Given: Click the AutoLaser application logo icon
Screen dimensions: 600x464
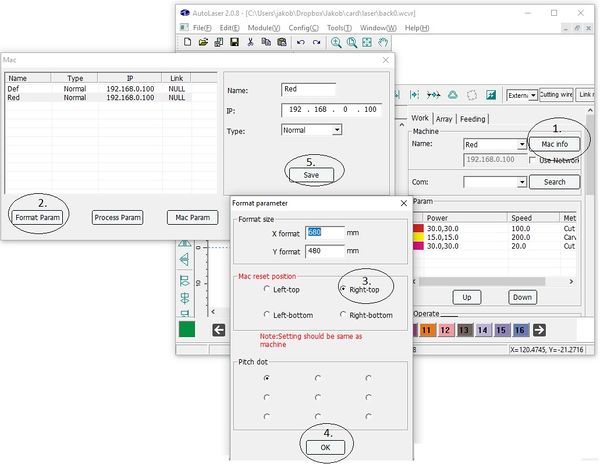Looking at the screenshot, I should pyautogui.click(x=185, y=13).
